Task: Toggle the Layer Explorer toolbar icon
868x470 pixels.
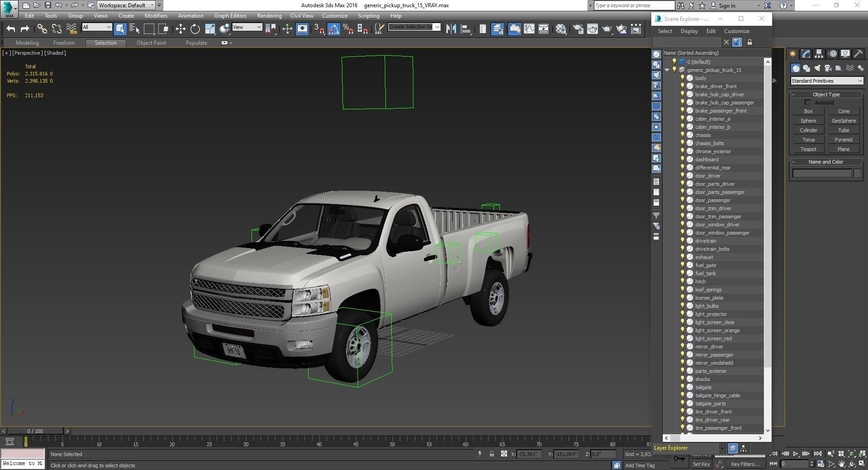Action: (497, 28)
